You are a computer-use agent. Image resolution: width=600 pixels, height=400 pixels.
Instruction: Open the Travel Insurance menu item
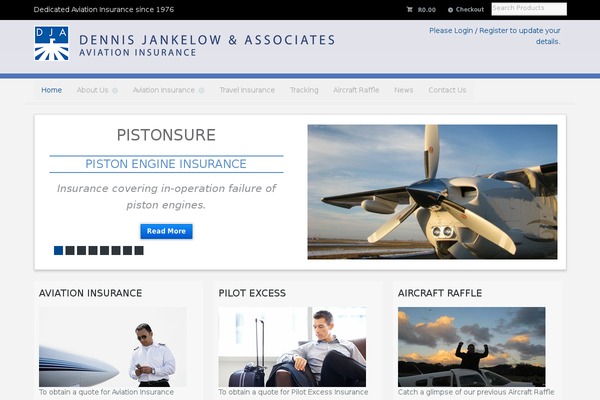point(247,90)
